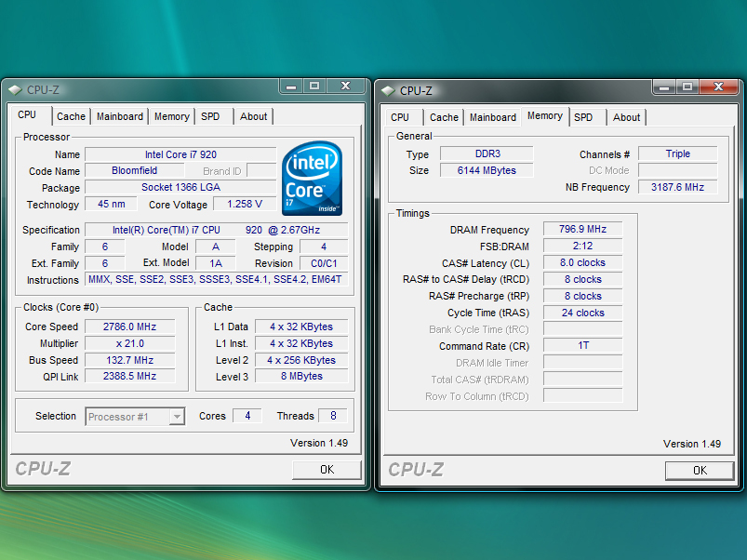
Task: Click the instructions field listing MMX, SSE
Action: coord(217,279)
